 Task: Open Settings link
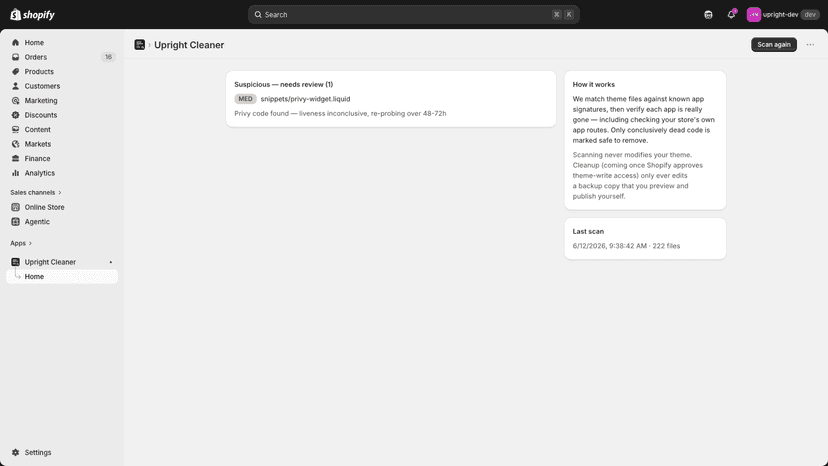tap(62, 452)
